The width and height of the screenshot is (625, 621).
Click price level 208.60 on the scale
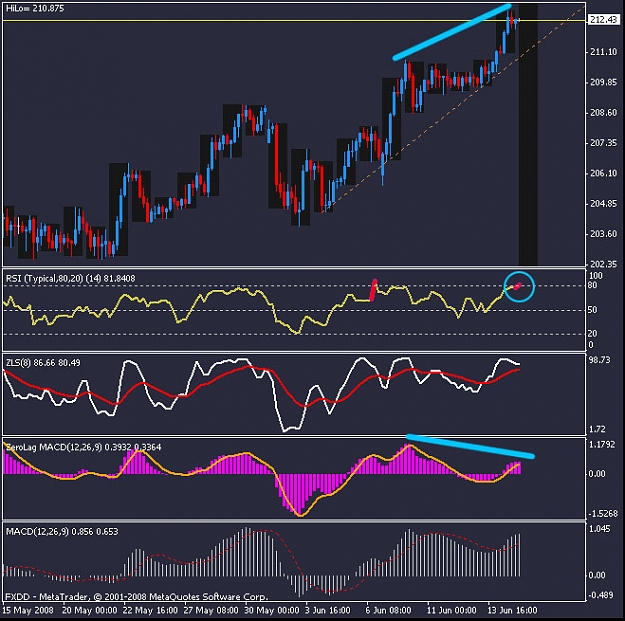(603, 113)
